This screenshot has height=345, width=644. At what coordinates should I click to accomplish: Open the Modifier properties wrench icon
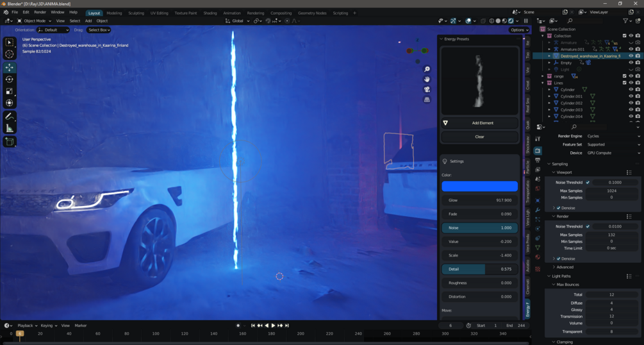(x=538, y=210)
